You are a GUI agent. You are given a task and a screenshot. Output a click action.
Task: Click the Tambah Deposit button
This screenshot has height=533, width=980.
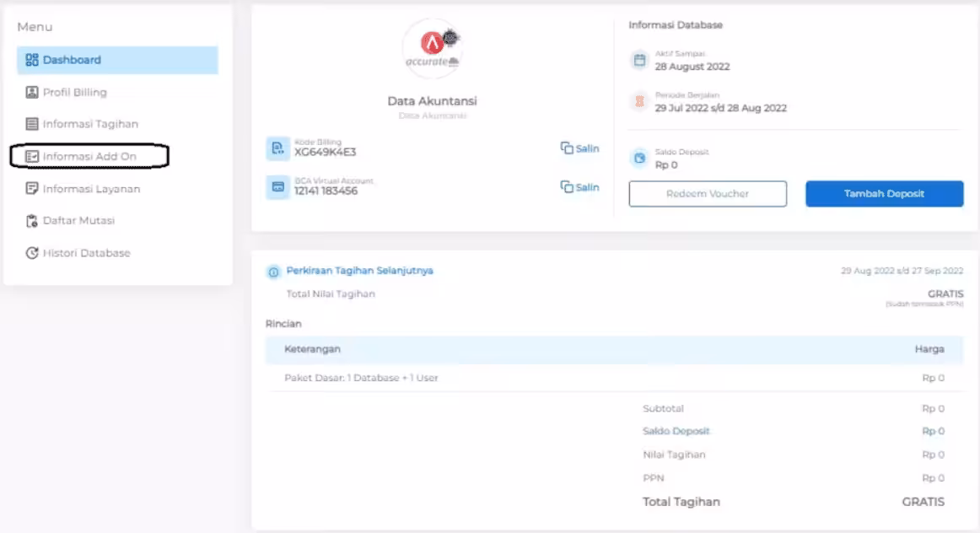(885, 194)
